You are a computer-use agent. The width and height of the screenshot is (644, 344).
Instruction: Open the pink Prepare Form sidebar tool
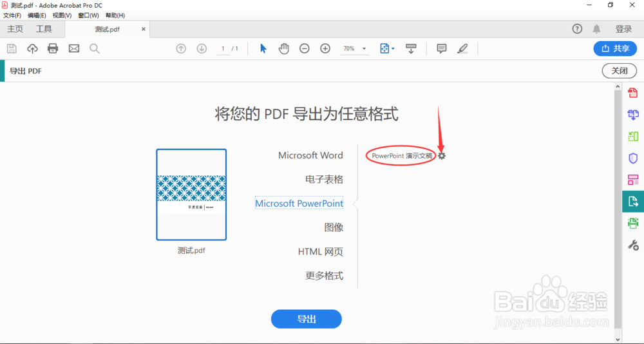click(633, 180)
